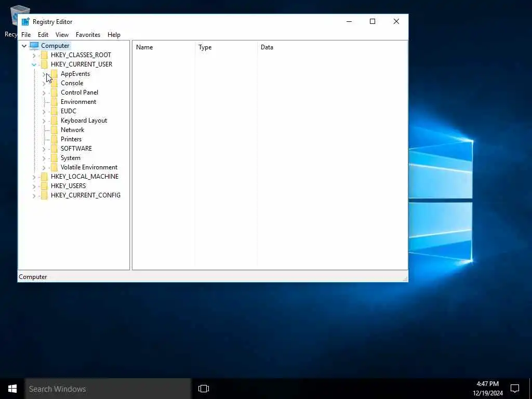Click the Environment folder icon

pyautogui.click(x=54, y=102)
